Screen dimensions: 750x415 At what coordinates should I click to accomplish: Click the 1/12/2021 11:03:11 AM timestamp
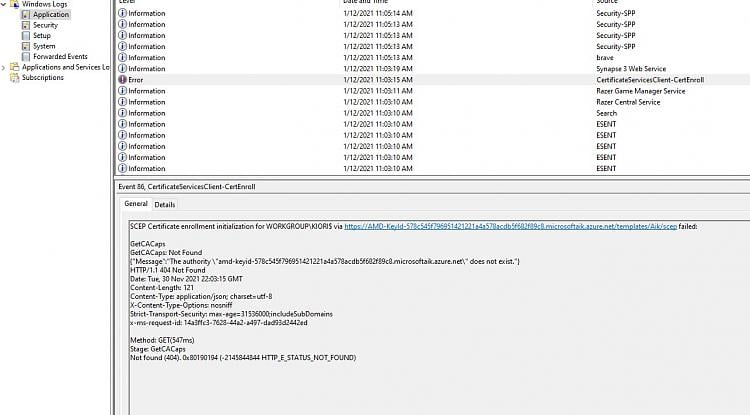(378, 91)
